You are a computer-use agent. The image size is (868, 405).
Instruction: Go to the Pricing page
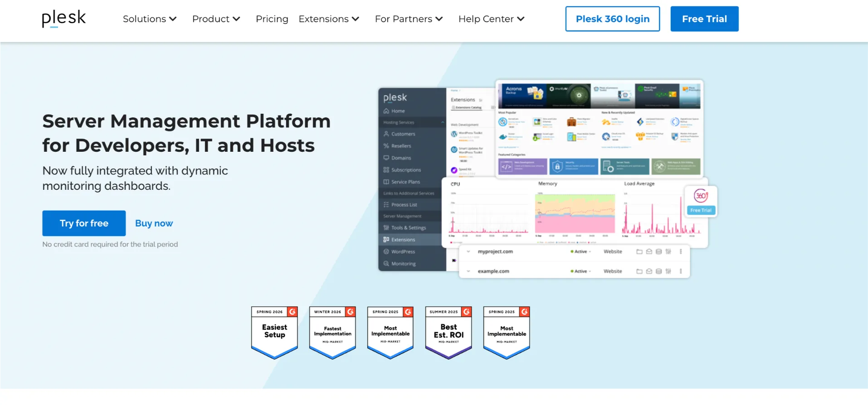click(272, 19)
